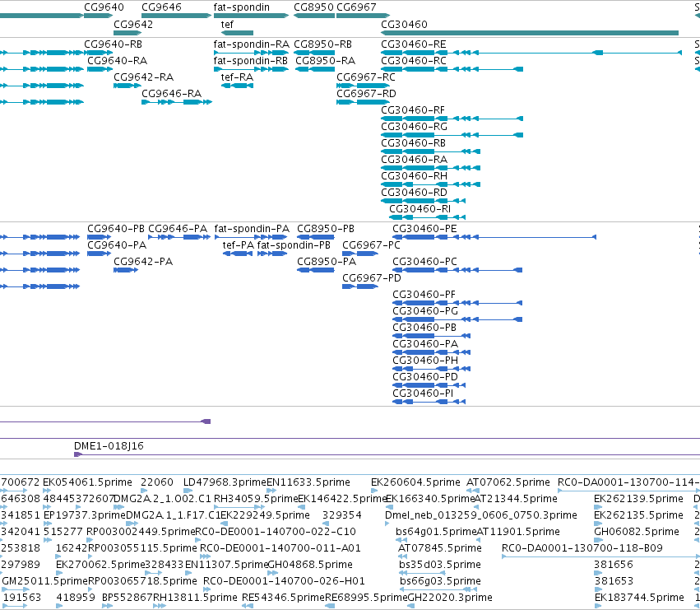The width and height of the screenshot is (700, 610).
Task: Click the CG9640-RB transcript label
Action: 113,44
